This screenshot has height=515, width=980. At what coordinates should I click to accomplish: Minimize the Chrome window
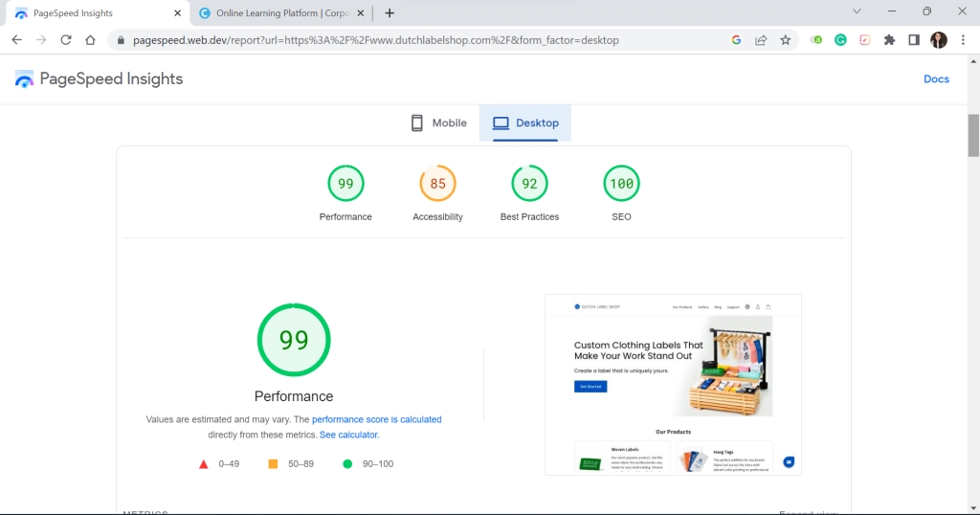tap(892, 11)
